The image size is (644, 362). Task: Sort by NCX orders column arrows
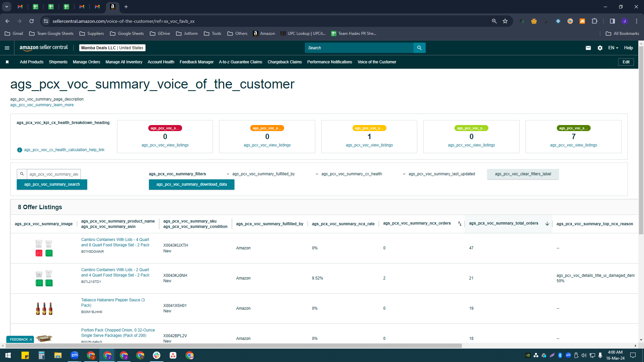460,224
